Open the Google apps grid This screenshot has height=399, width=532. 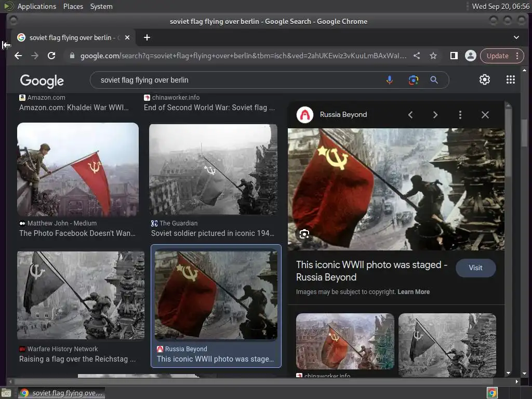[511, 79]
